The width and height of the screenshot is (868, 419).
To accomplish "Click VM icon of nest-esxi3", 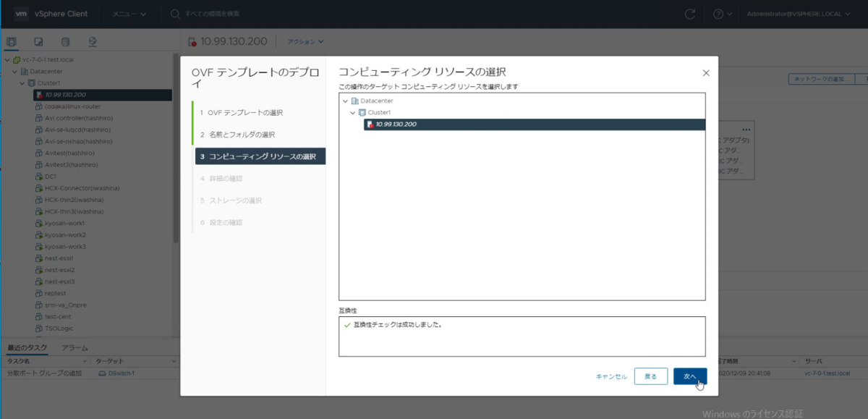I will pyautogui.click(x=39, y=282).
